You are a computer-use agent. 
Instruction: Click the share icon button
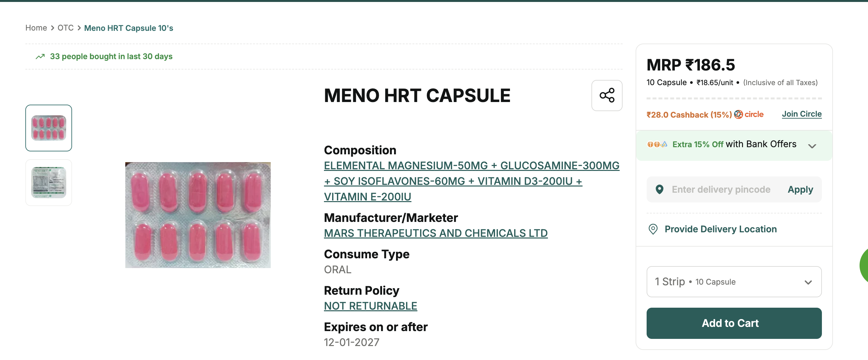[x=606, y=96]
